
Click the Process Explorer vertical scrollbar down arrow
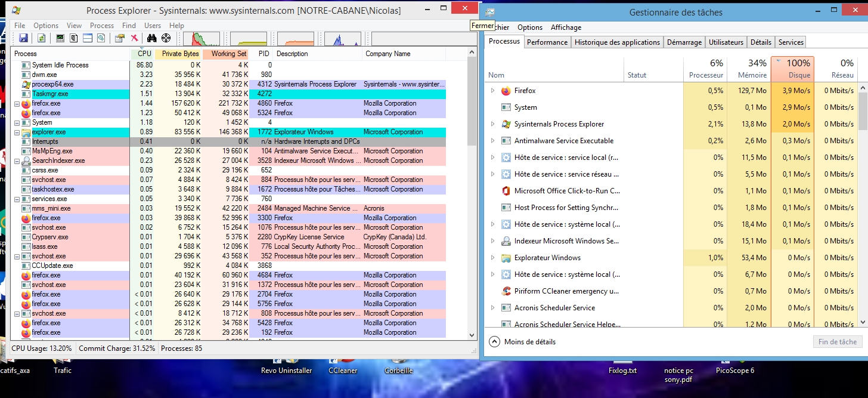pos(472,335)
